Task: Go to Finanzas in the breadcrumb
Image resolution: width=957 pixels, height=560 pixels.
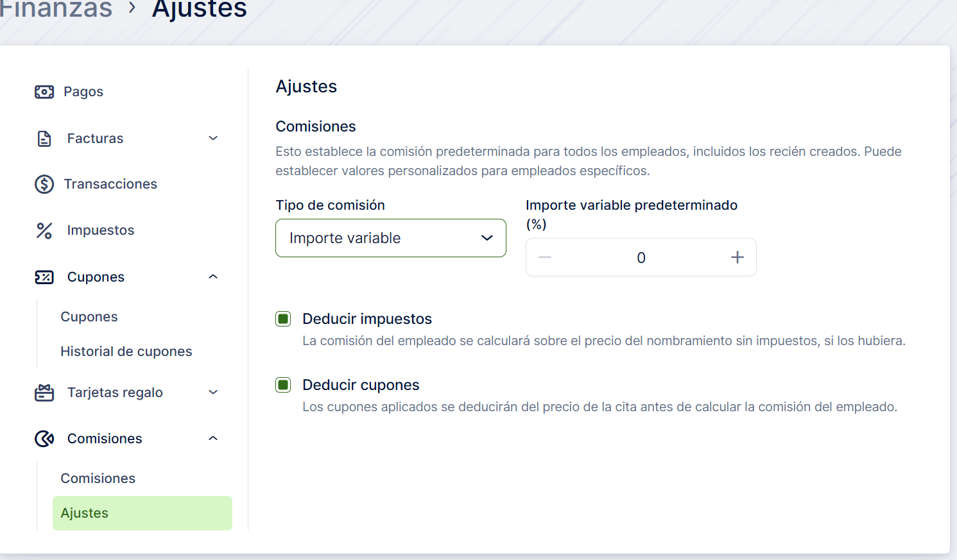Action: (55, 9)
